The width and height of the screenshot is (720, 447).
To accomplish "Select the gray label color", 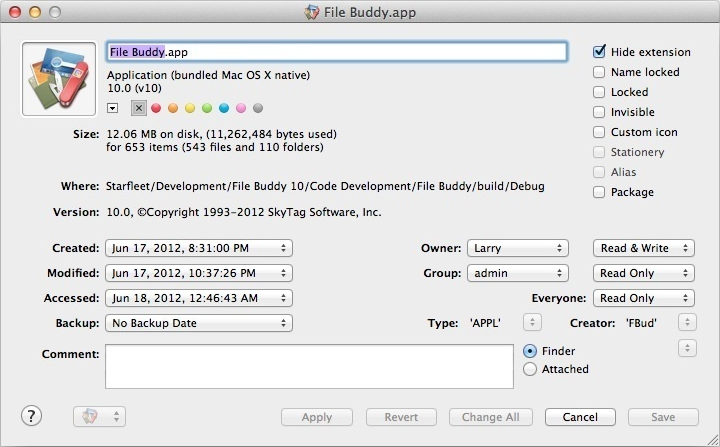I will (258, 108).
